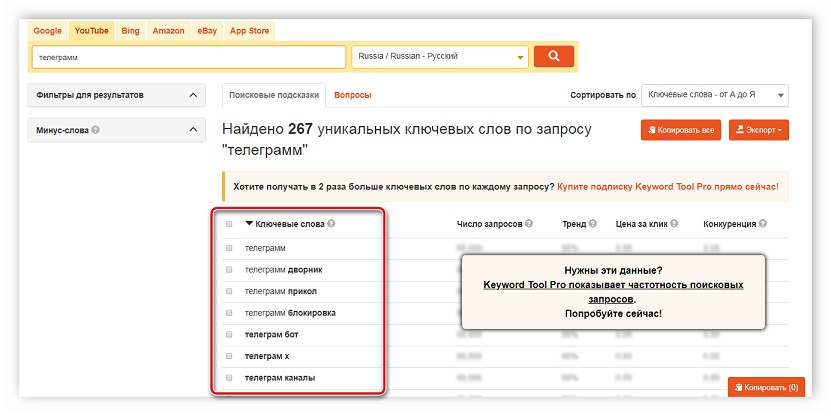Check the box for телеграм каналы

point(229,378)
